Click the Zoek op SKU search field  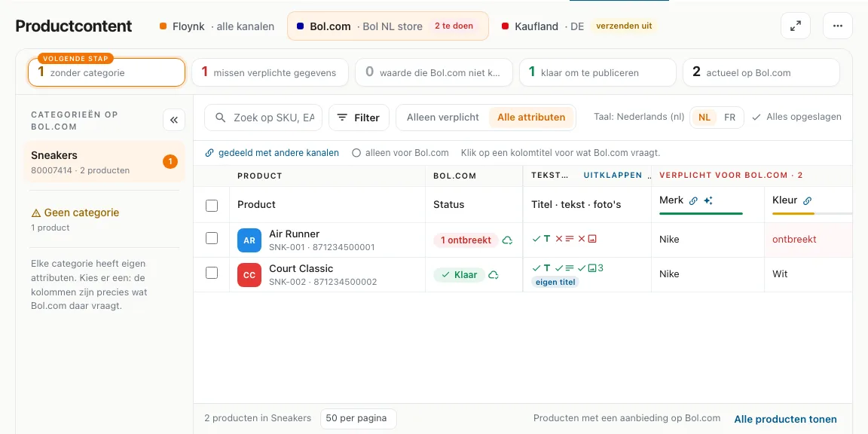coord(264,118)
